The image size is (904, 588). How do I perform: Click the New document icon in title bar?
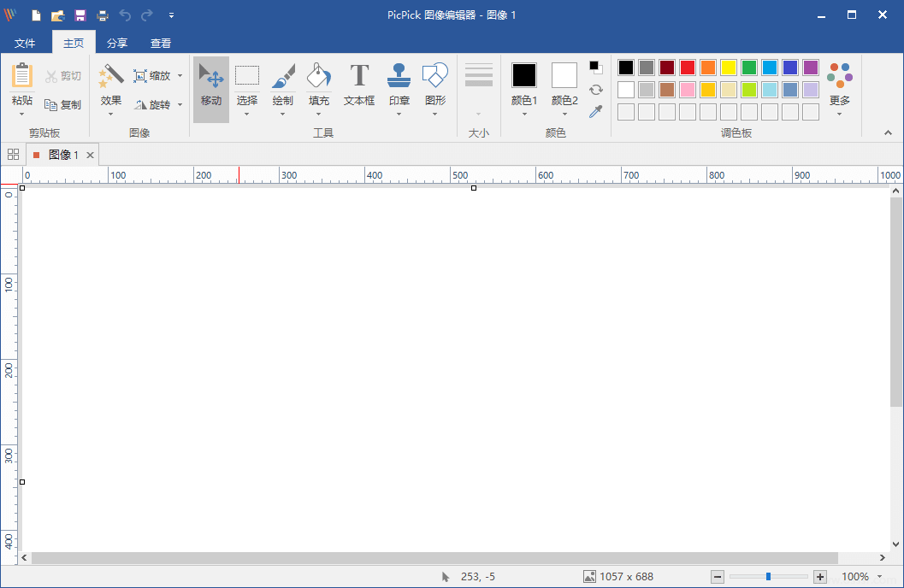36,15
